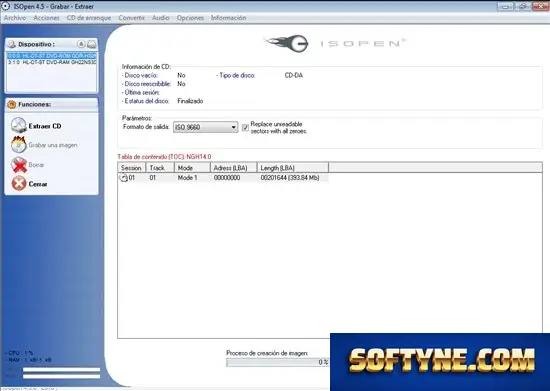Image resolution: width=550 pixels, height=391 pixels.
Task: Click the Adress (LBA) column header
Action: (234, 168)
